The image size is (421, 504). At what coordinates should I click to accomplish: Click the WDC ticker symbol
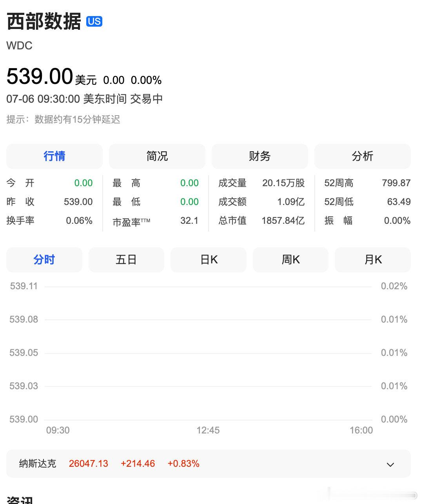[x=19, y=46]
